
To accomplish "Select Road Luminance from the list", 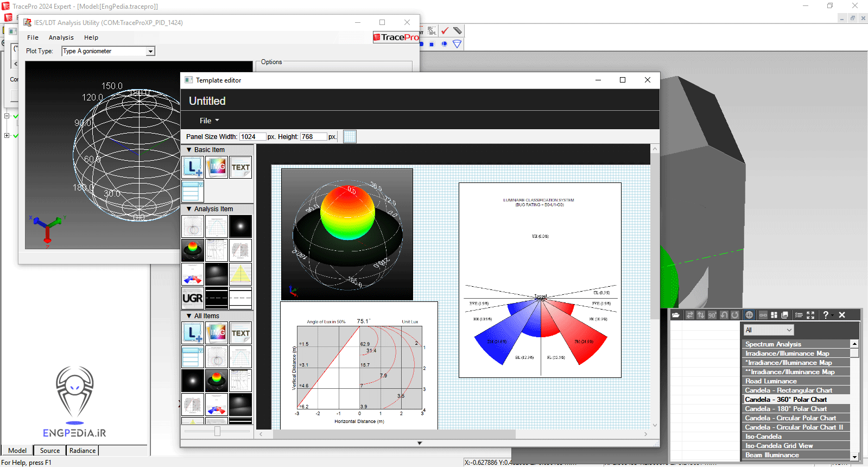I will [771, 381].
